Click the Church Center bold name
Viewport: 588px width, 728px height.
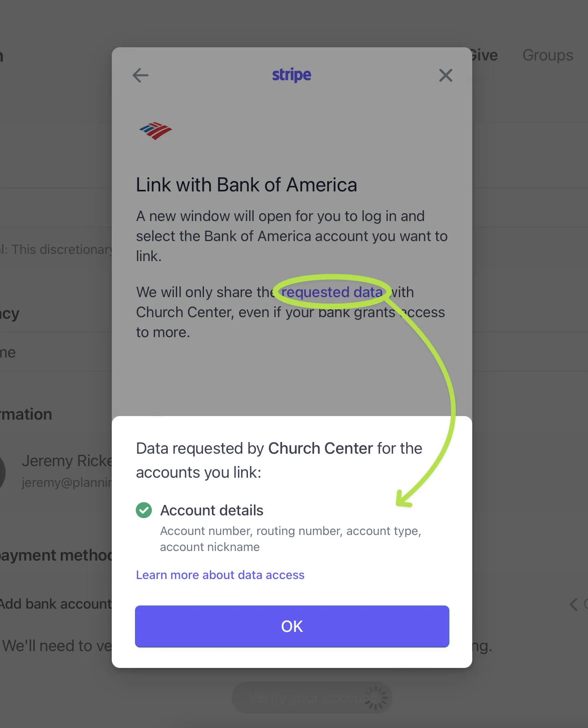point(320,448)
